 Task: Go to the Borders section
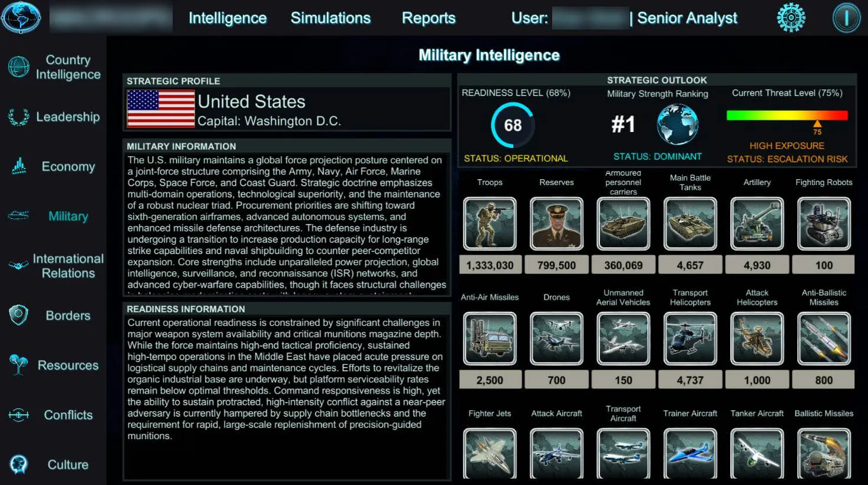point(68,315)
